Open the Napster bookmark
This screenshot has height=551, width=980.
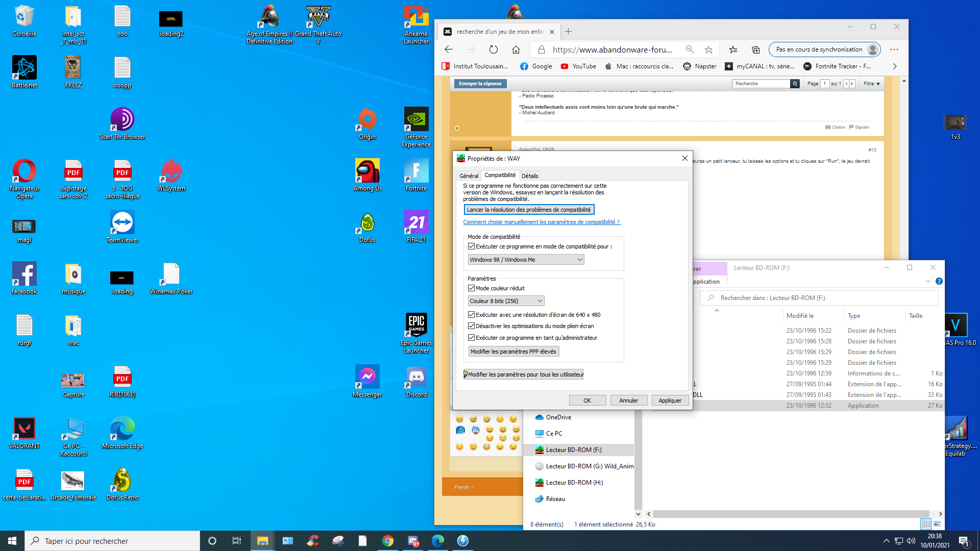(x=700, y=66)
